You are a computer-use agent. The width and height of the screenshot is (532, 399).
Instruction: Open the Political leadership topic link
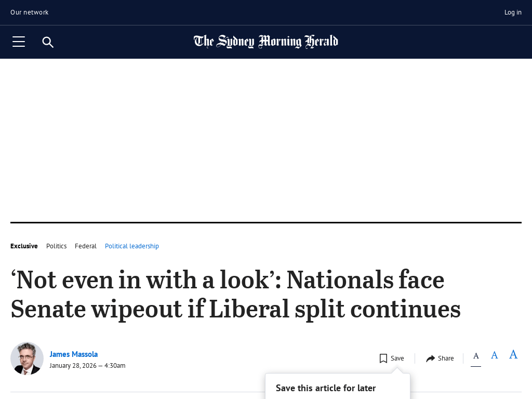[132, 246]
